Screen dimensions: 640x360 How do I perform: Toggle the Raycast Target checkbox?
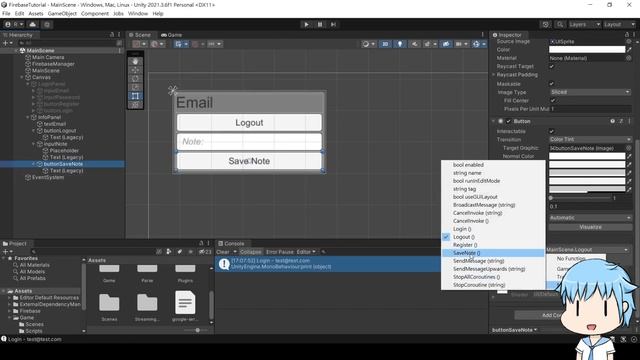(552, 67)
